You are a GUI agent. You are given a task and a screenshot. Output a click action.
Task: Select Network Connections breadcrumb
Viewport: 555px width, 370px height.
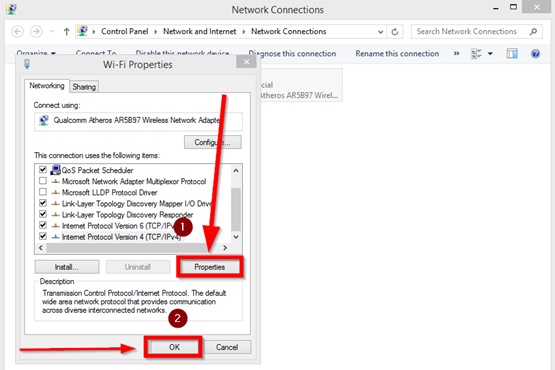288,32
